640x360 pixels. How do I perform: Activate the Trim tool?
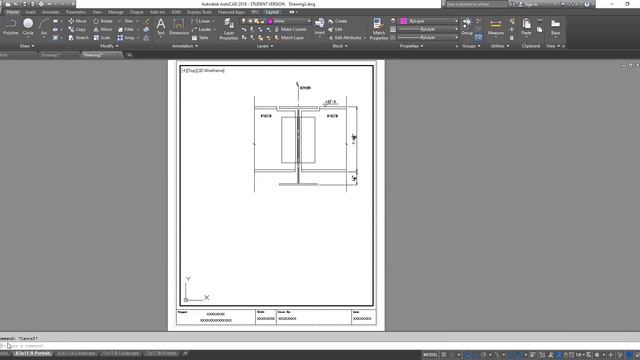click(x=125, y=21)
